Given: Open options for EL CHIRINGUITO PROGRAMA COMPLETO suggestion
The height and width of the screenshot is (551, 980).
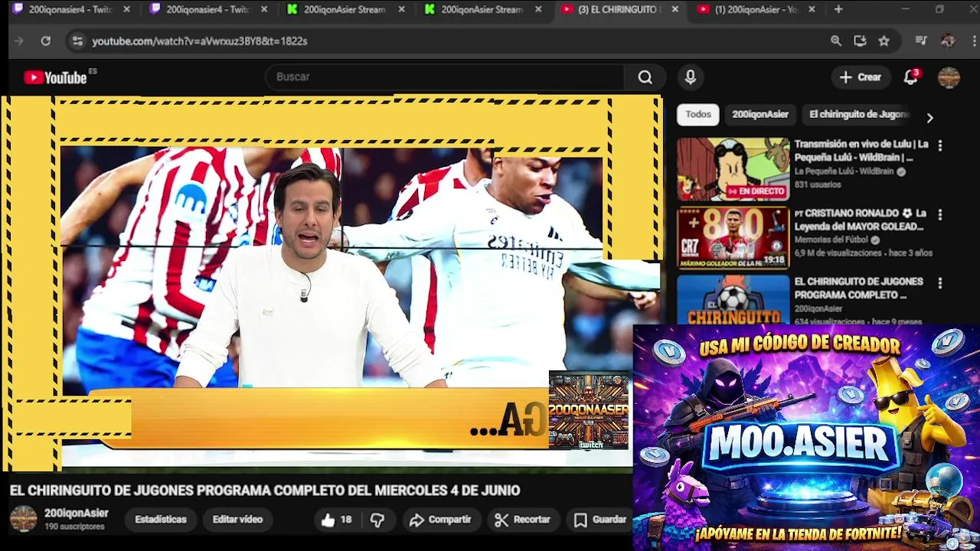Looking at the screenshot, I should (x=940, y=283).
